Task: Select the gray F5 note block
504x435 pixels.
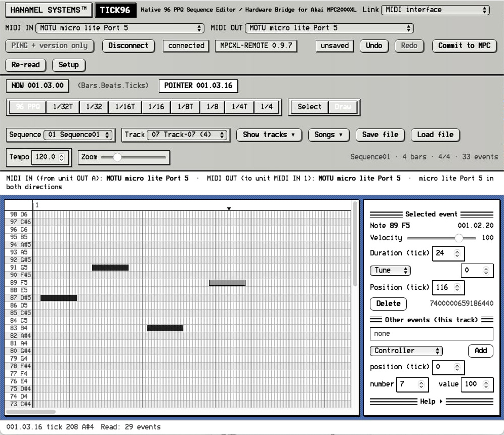Action: coord(227,283)
